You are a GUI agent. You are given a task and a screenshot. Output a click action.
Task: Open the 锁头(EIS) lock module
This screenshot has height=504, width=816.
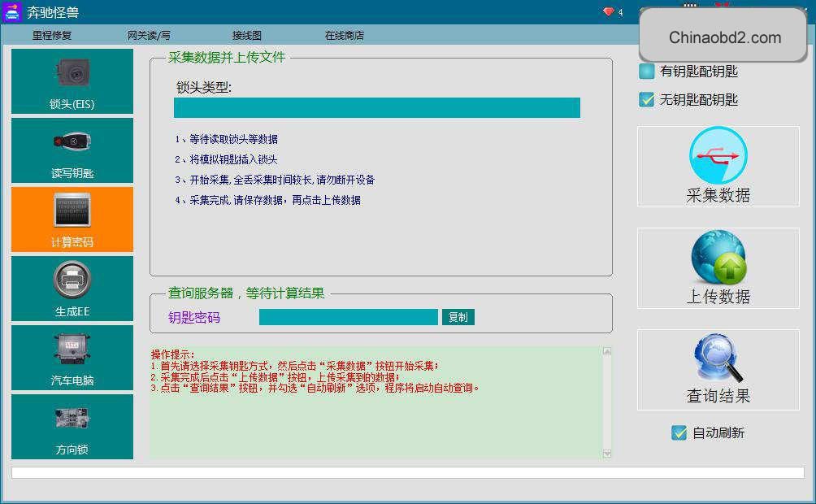(72, 81)
